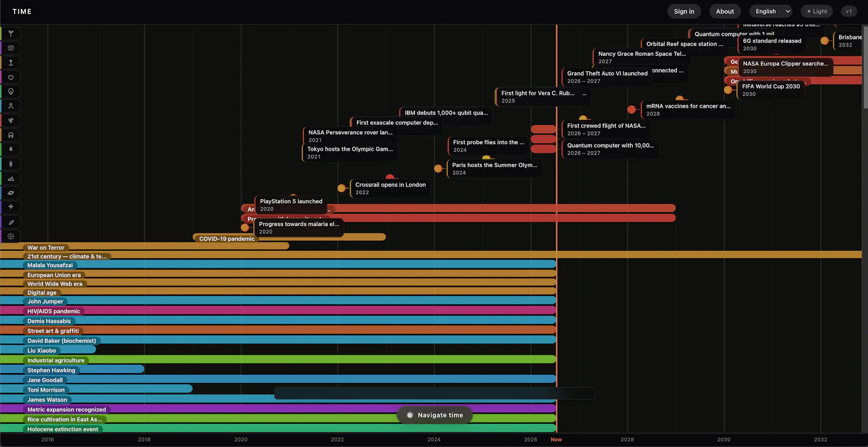Image resolution: width=868 pixels, height=447 pixels.
Task: Click the vertical scrollbar at right edge
Action: 865,67
